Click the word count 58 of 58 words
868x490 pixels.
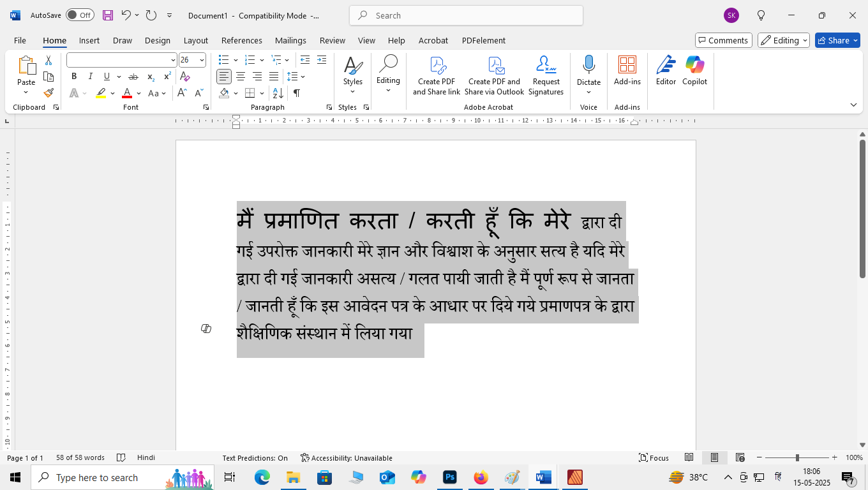pyautogui.click(x=80, y=457)
